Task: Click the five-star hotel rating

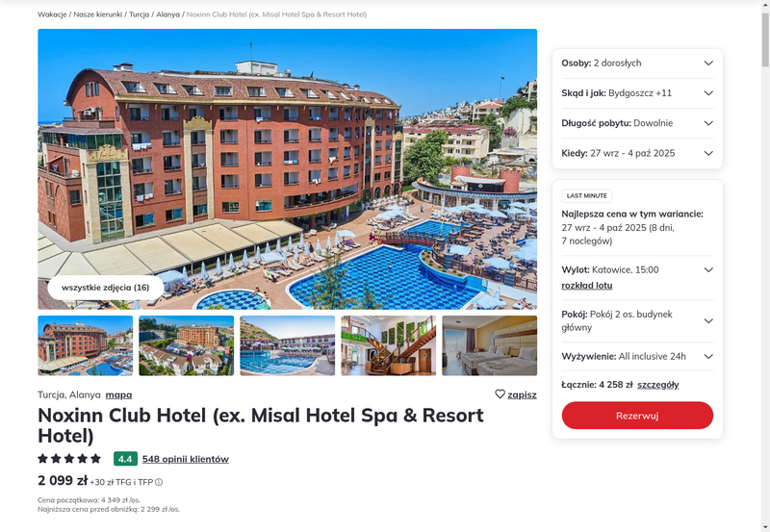Action: [69, 459]
